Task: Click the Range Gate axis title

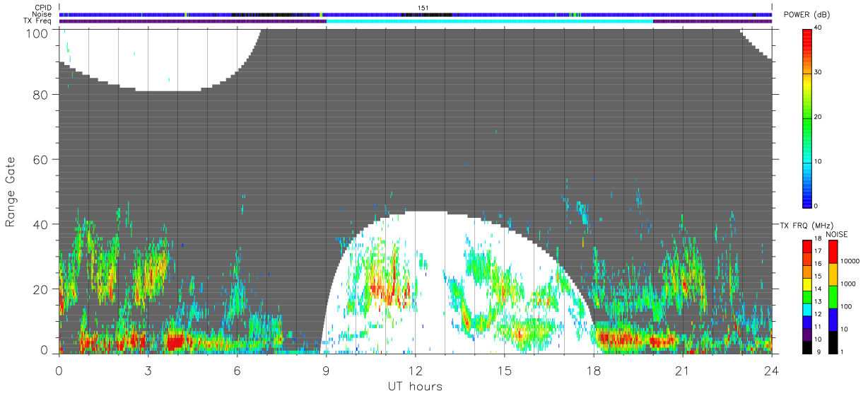Action: pos(11,192)
